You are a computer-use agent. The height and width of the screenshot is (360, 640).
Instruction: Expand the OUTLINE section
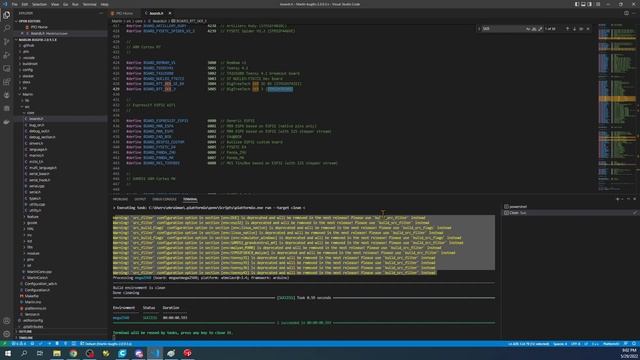click(x=25, y=331)
